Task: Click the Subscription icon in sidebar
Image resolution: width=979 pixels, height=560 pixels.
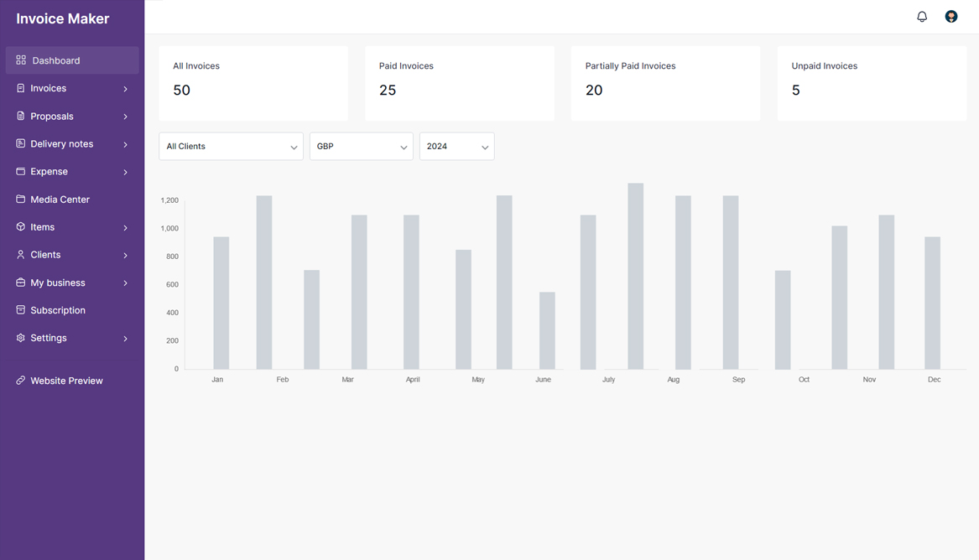Action: tap(21, 310)
